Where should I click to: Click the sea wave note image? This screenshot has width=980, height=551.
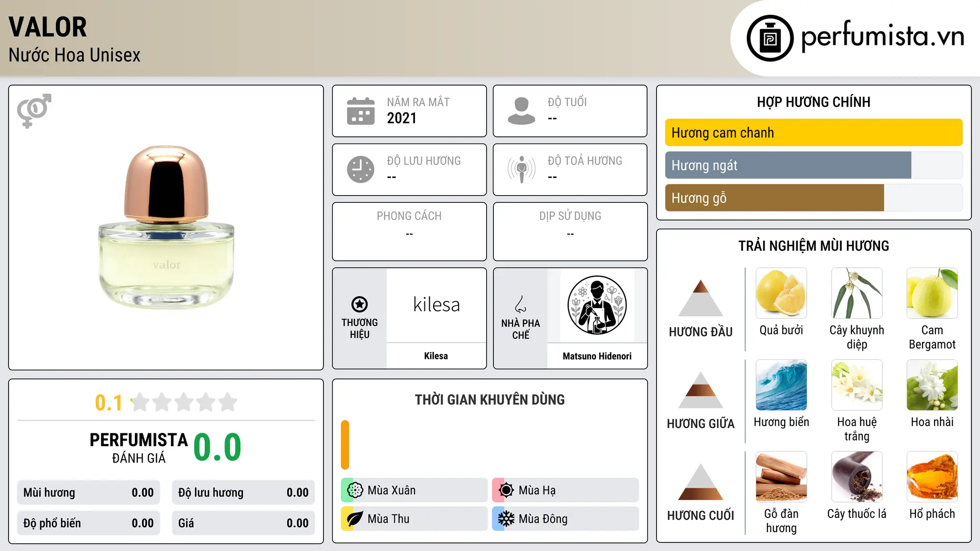click(781, 385)
